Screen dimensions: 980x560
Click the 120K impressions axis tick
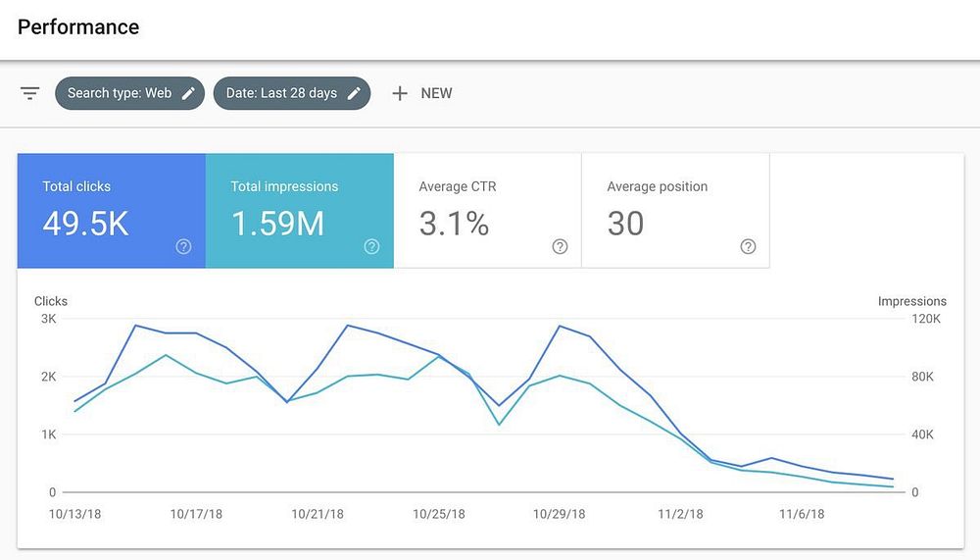pyautogui.click(x=926, y=319)
